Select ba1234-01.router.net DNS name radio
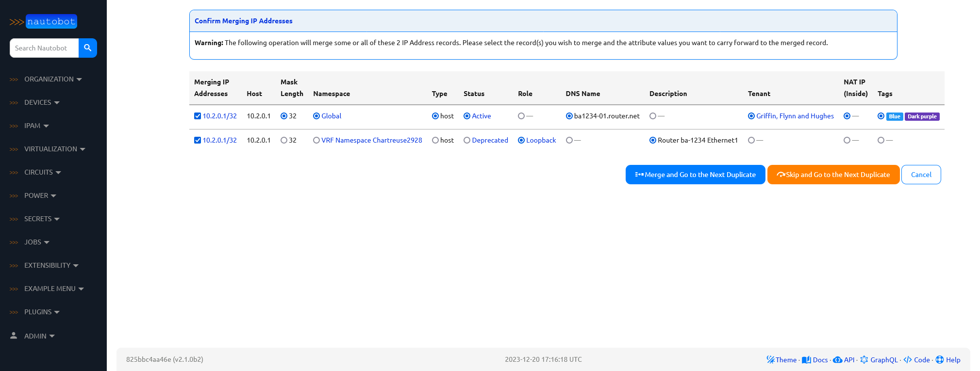 [x=569, y=116]
